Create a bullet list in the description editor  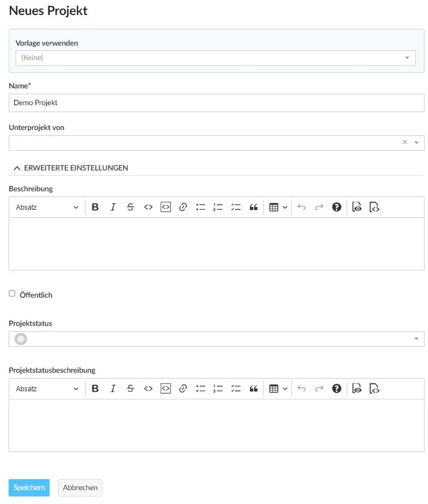(200, 207)
